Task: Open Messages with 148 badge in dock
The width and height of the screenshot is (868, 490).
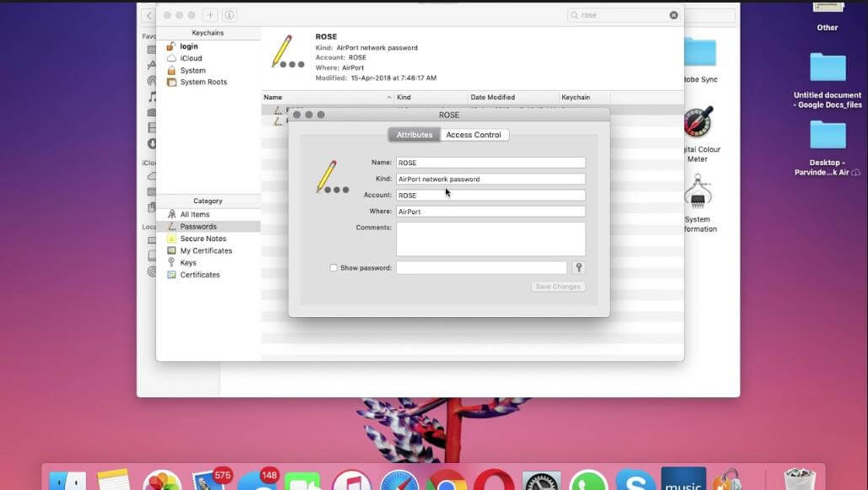Action: [257, 480]
